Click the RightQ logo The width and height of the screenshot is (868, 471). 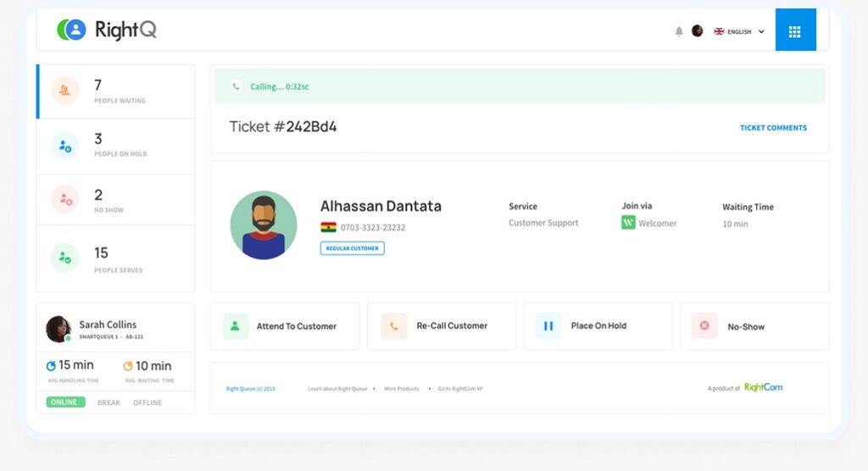click(108, 30)
